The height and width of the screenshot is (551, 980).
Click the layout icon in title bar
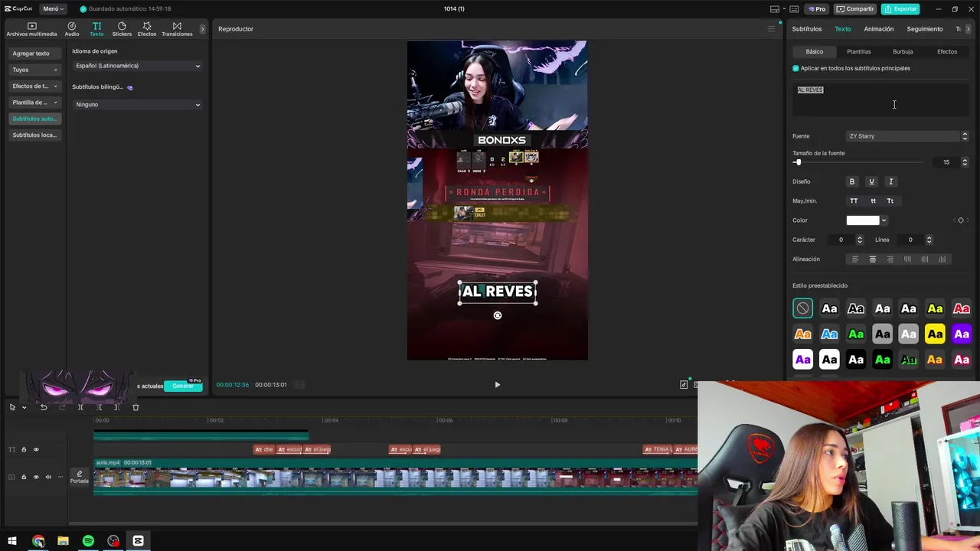775,9
